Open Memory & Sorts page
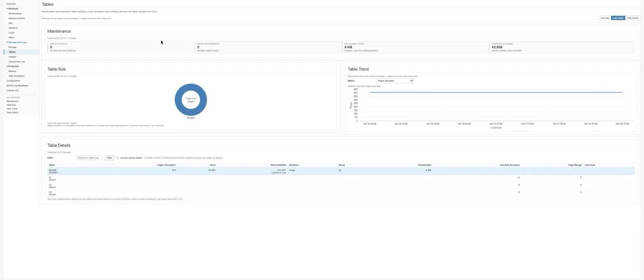Screen dimensions: 644x280 pos(16,18)
